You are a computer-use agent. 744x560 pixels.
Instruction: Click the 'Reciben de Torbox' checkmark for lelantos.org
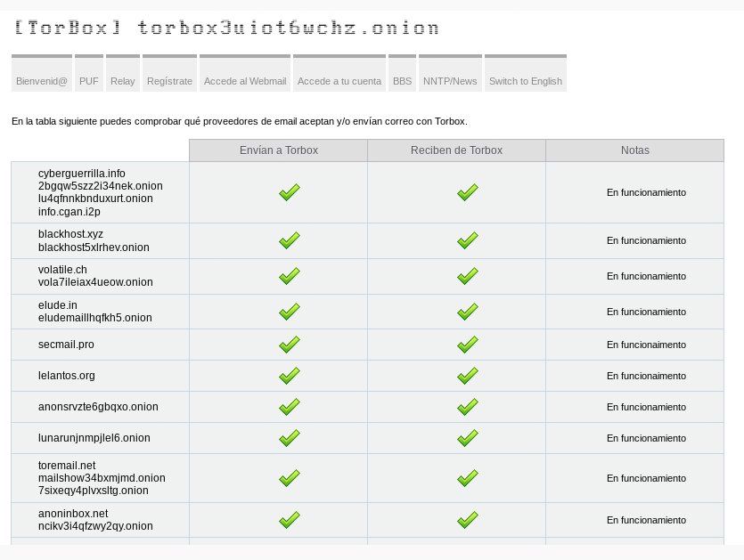tap(467, 376)
